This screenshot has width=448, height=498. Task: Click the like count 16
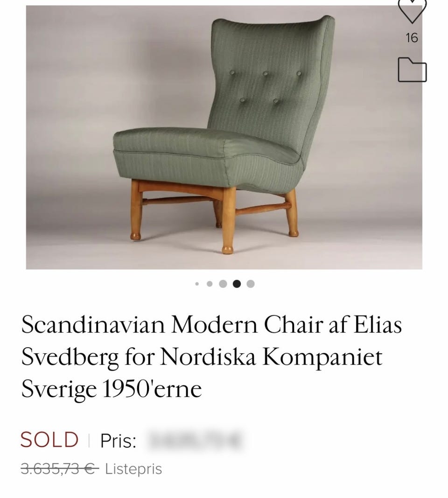[412, 38]
